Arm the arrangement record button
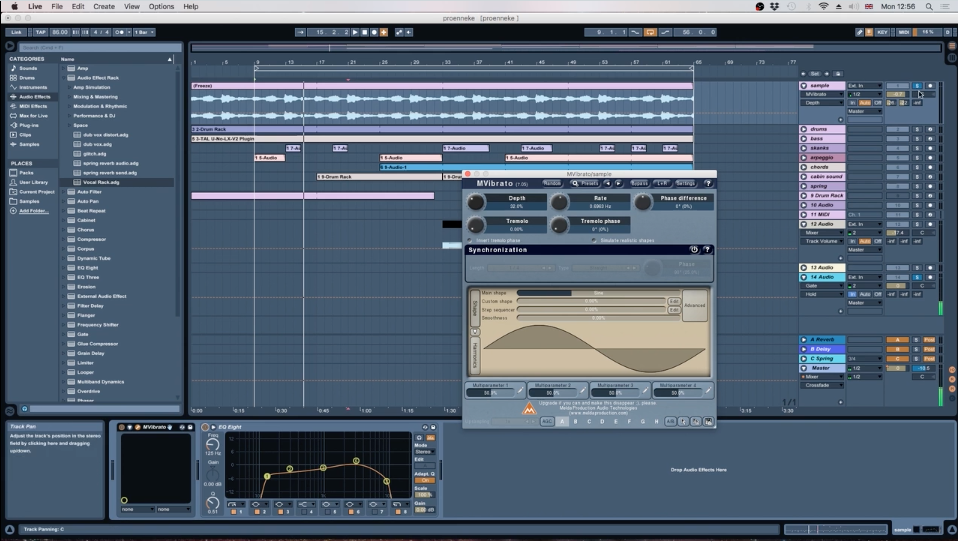Viewport: 958px width, 542px height. [x=375, y=32]
